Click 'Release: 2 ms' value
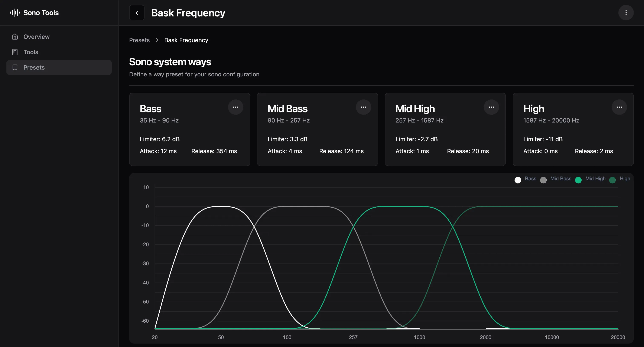The image size is (644, 347). (594, 151)
